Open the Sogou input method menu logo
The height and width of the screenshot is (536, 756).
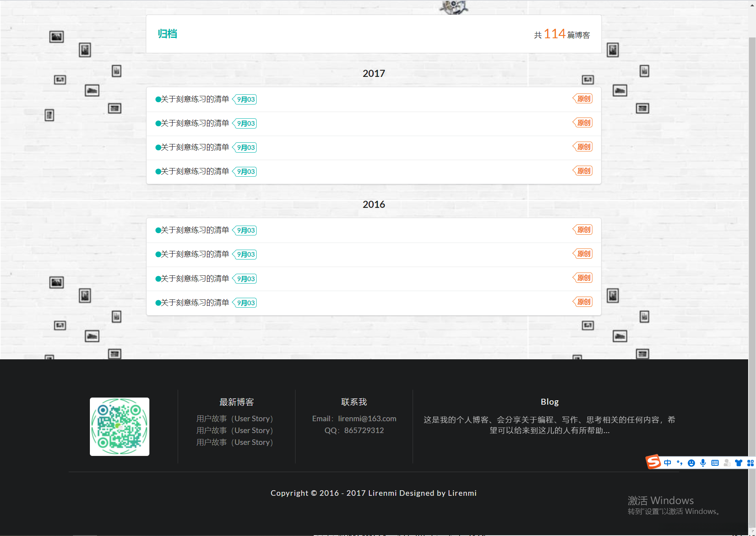tap(653, 462)
